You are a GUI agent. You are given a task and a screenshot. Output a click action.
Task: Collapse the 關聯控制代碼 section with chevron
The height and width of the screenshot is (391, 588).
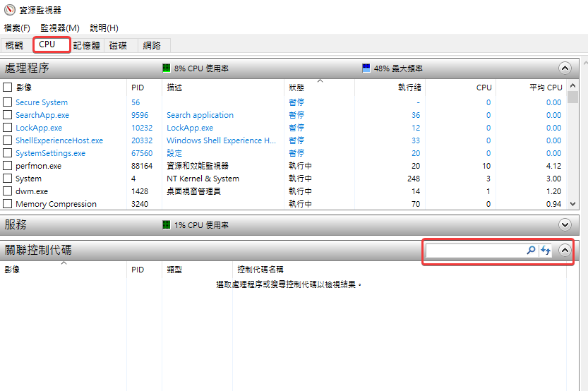[565, 250]
